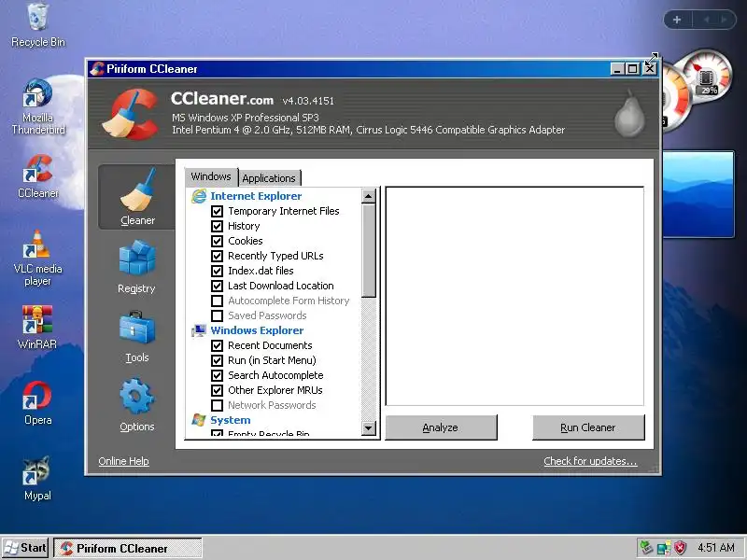Open the Online Help link
This screenshot has height=560, width=747.
124,461
